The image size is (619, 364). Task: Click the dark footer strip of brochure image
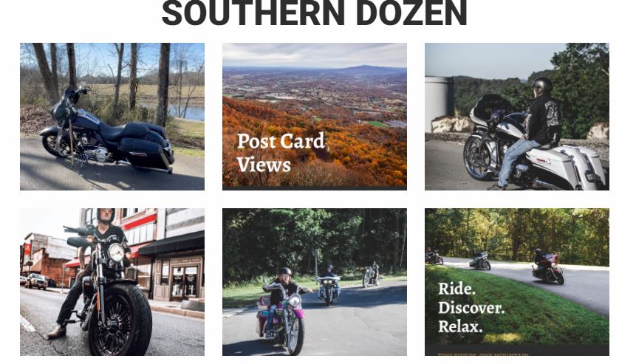(517, 350)
